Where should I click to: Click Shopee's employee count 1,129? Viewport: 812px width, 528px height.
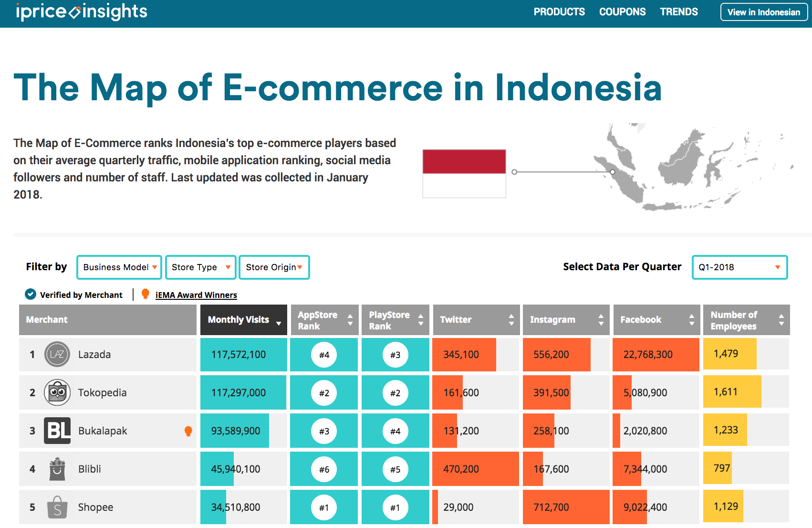[726, 507]
